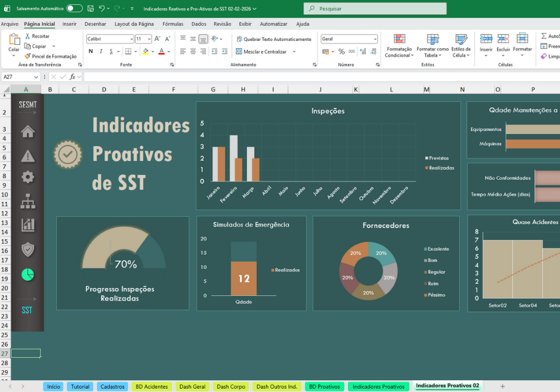
Task: Click the percent style icon
Action: pyautogui.click(x=342, y=52)
